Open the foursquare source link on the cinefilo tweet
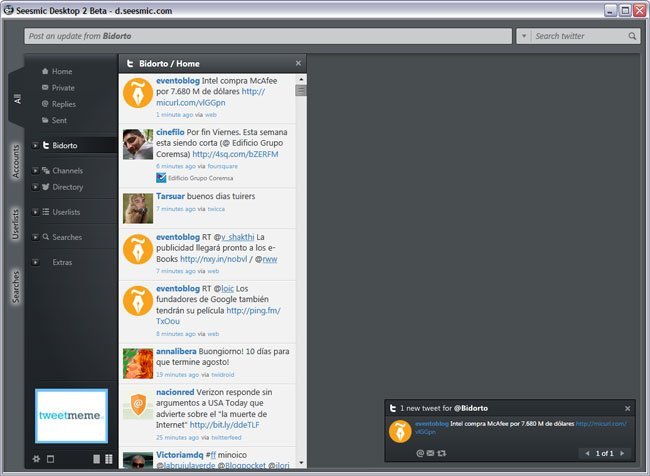The width and height of the screenshot is (650, 476). coord(223,166)
